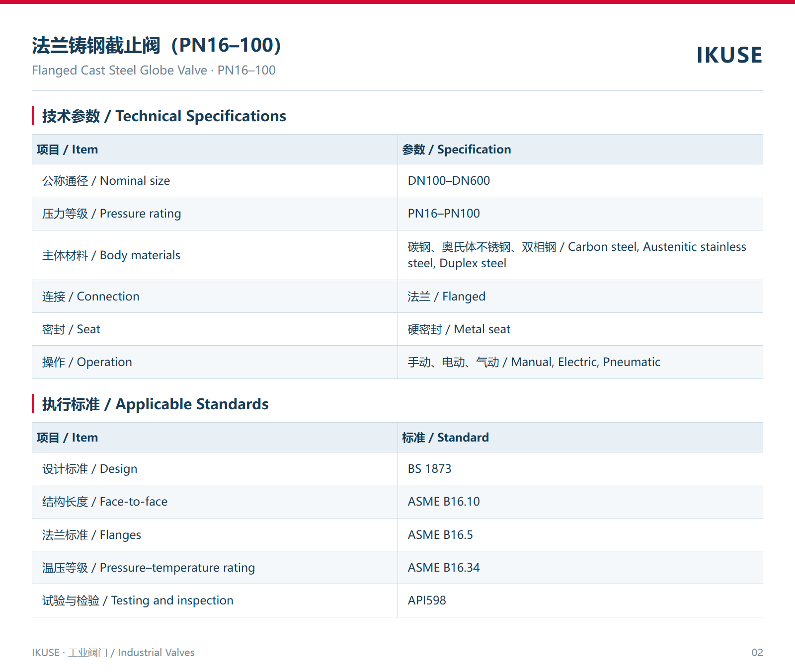Select the 硬密封 / Metal seat value
Viewport: 795px width, 672px height.
459,329
